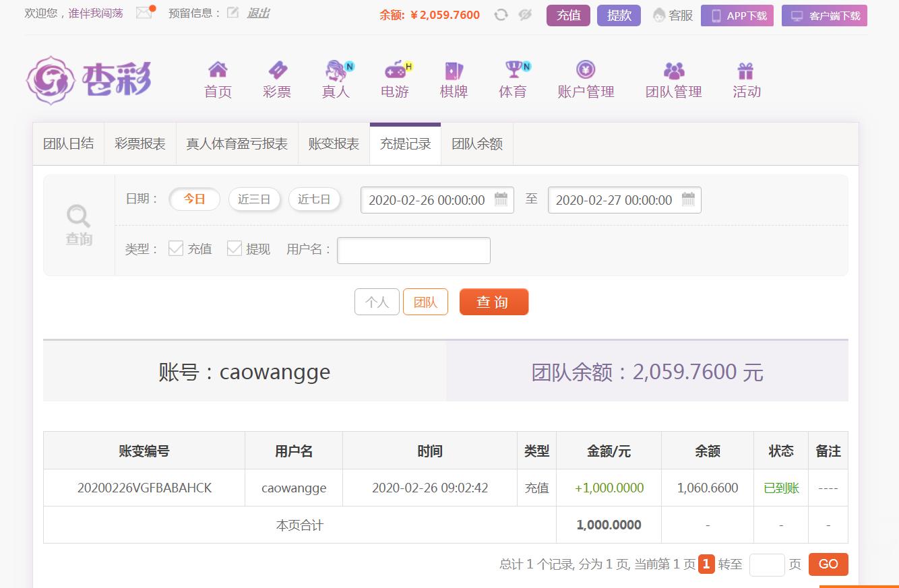Open the start date calendar picker

tap(501, 199)
